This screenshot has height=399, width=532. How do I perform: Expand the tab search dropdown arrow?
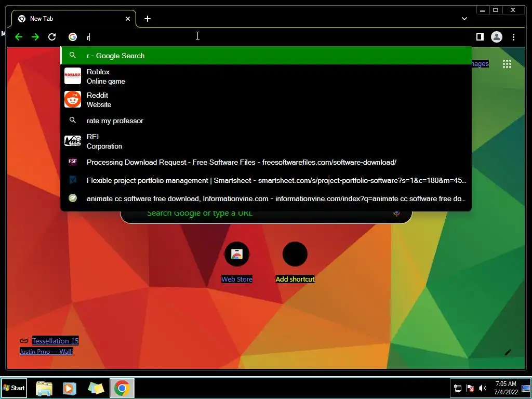464,19
